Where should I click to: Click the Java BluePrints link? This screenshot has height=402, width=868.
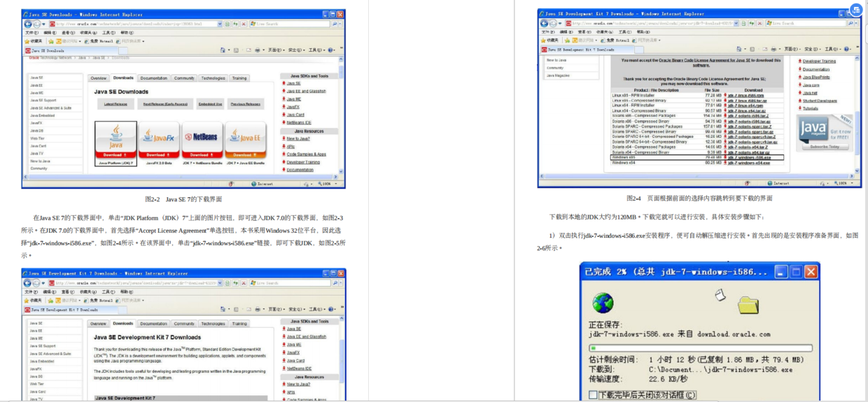[x=816, y=77]
